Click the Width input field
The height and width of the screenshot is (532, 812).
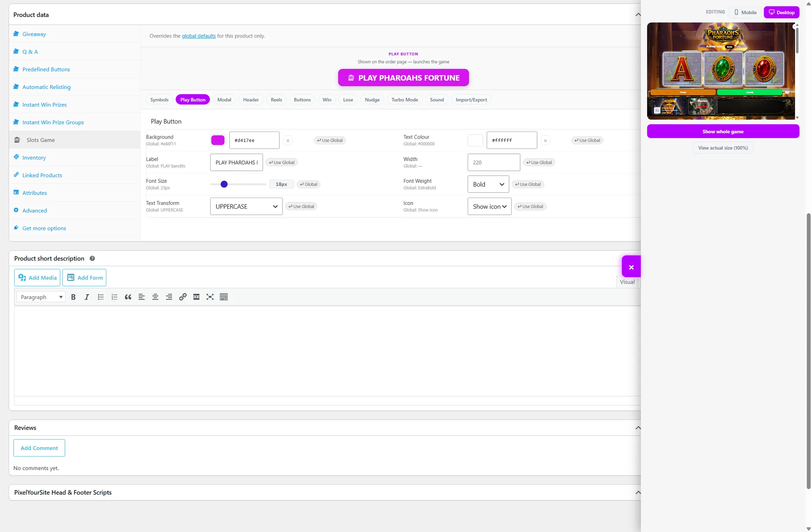tap(494, 162)
